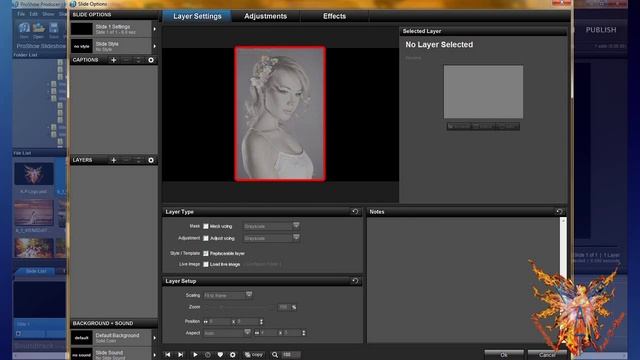Open the Adjust using Grayscale dropdown
The height and width of the screenshot is (360, 640).
pyautogui.click(x=271, y=238)
